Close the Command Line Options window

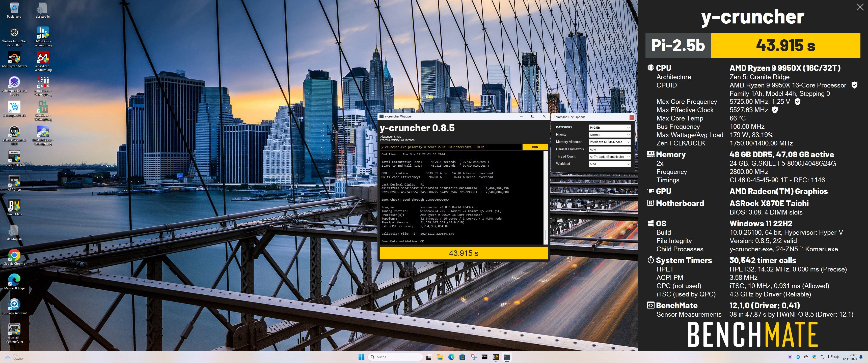[632, 117]
